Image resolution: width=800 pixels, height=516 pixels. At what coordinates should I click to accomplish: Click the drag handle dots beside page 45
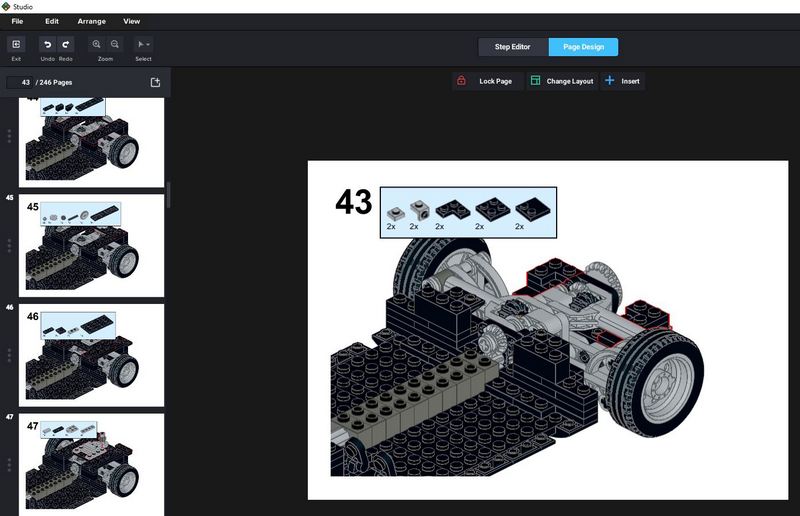9,246
